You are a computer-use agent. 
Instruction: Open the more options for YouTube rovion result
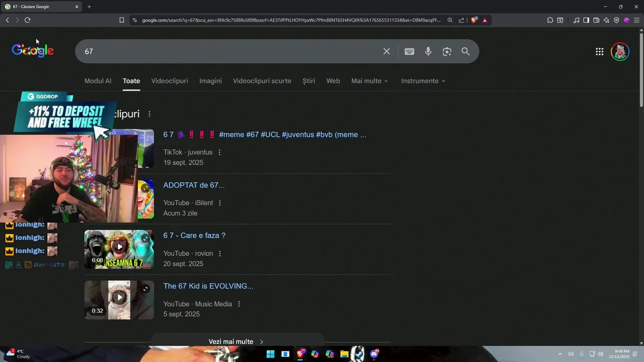(x=220, y=253)
